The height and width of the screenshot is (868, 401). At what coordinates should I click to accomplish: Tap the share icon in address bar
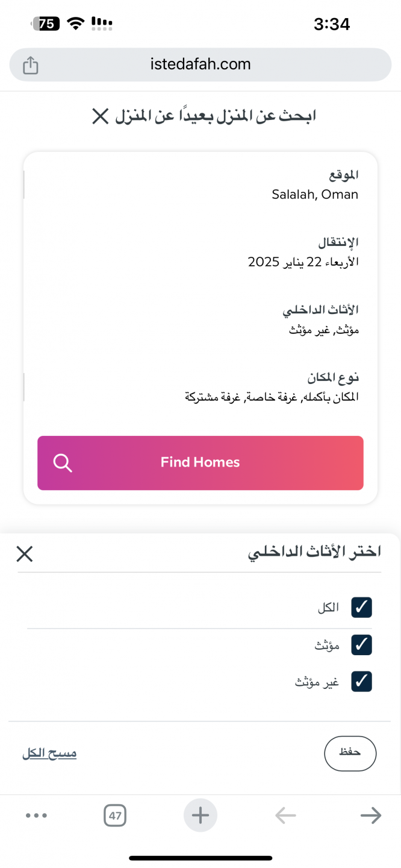click(31, 65)
